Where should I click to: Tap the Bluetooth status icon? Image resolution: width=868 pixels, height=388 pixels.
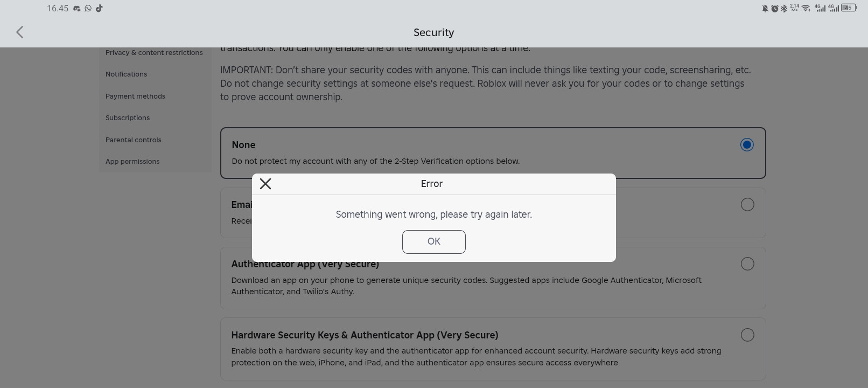[x=784, y=8]
